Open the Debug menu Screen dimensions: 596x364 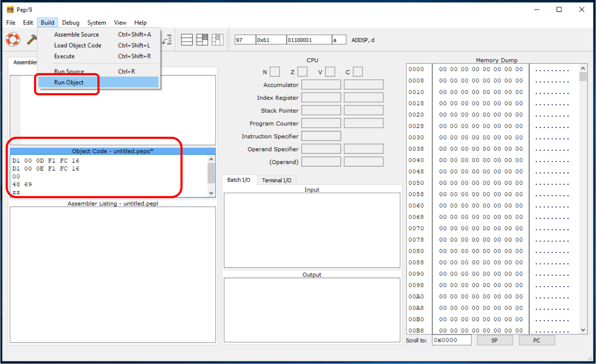point(71,23)
